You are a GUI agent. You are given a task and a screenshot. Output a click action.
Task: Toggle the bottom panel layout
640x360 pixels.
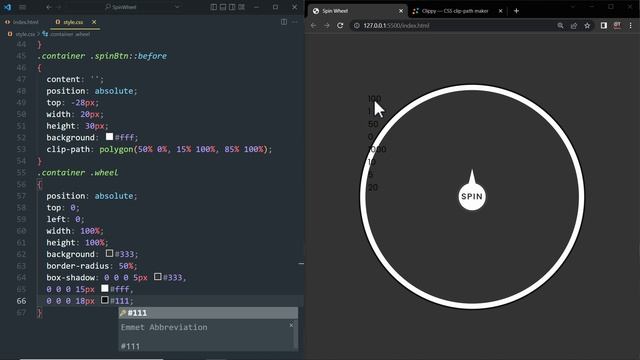[223, 7]
